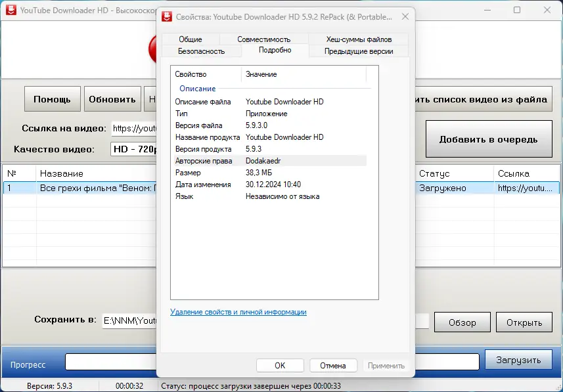Click the Отмена button

(333, 366)
